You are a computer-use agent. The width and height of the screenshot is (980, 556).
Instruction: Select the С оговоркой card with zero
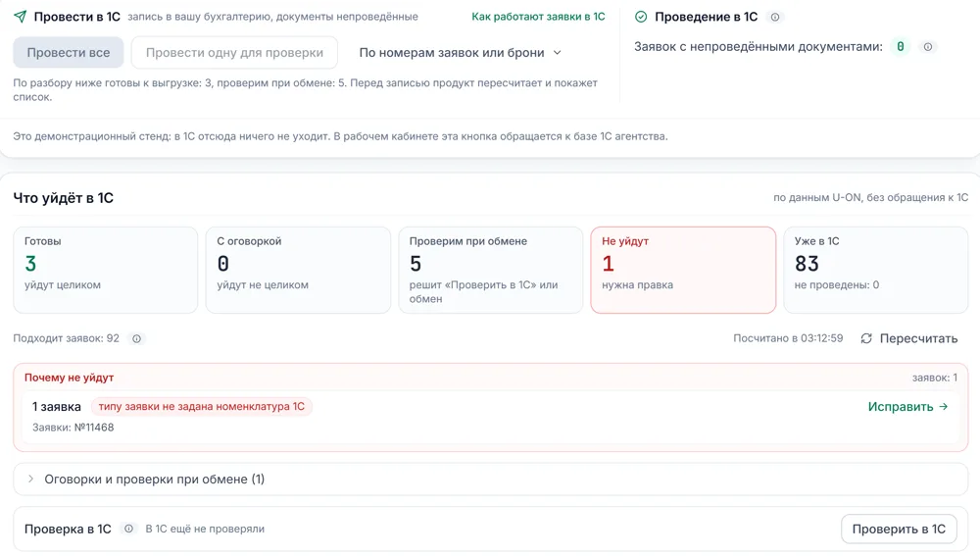pyautogui.click(x=298, y=270)
